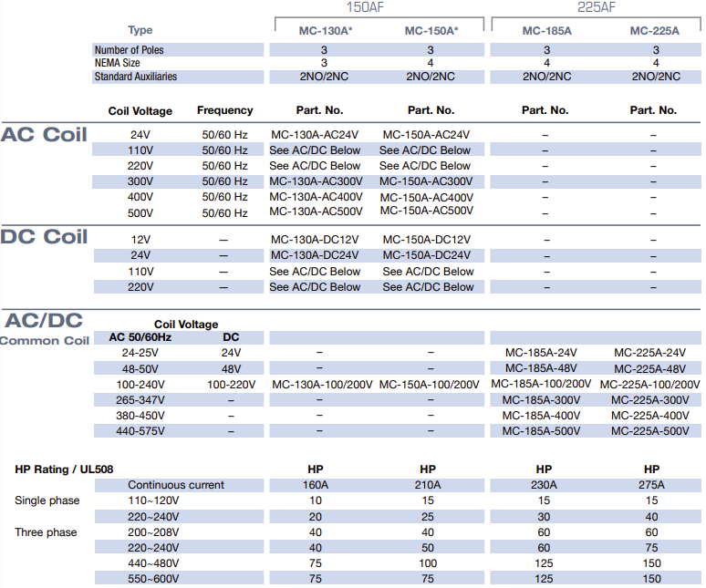Select the 225AF frame heading
The width and height of the screenshot is (706, 588).
pos(597,6)
